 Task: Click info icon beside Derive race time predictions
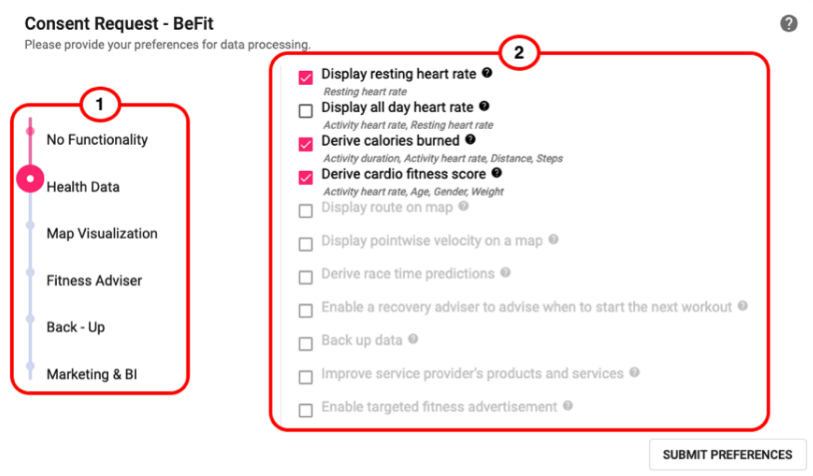[506, 273]
